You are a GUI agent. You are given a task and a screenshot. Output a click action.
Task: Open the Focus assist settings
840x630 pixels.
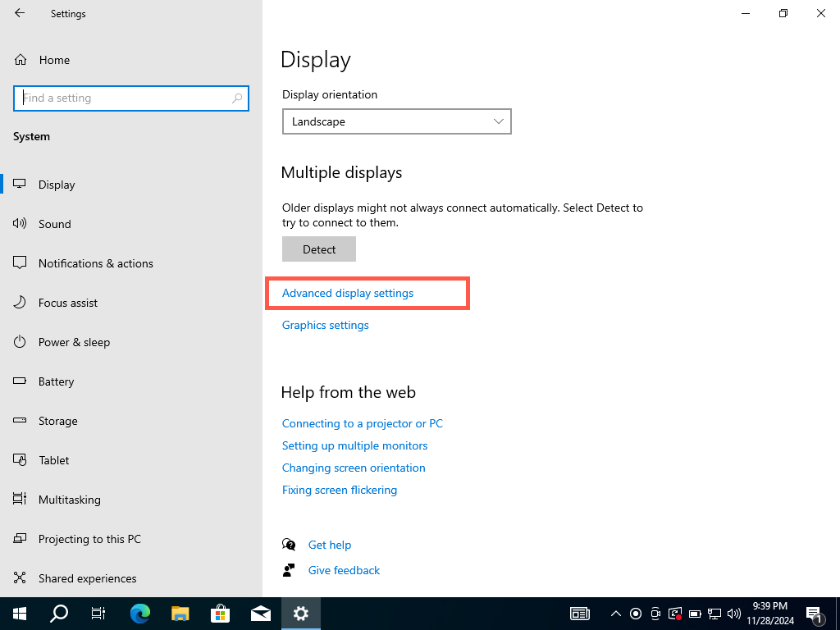(x=67, y=303)
